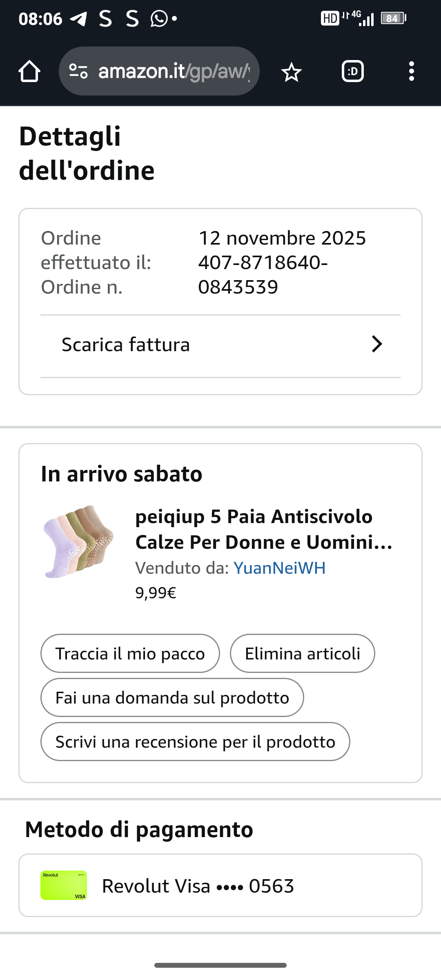This screenshot has width=441, height=980.
Task: Tap Scrivi una recensione per il prodotto
Action: [x=195, y=742]
